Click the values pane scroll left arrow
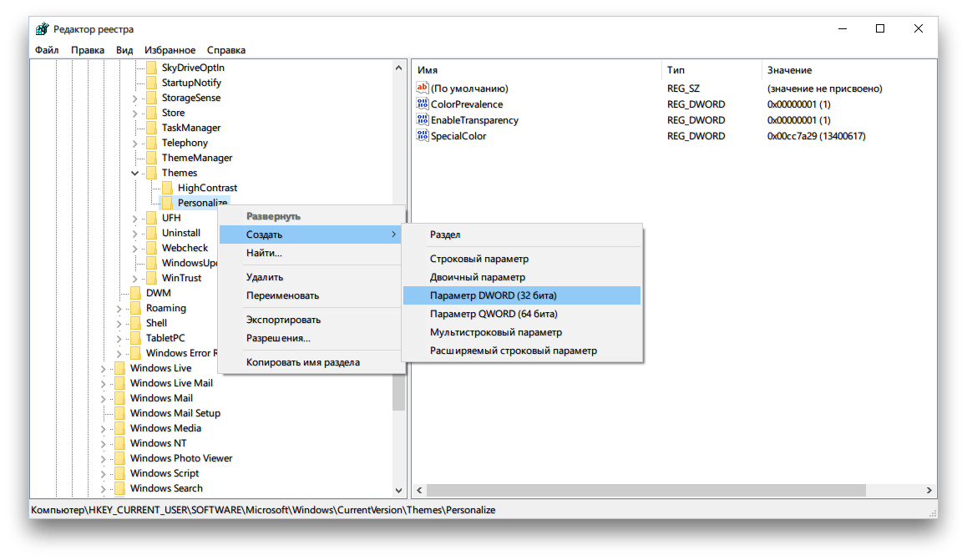 click(419, 491)
